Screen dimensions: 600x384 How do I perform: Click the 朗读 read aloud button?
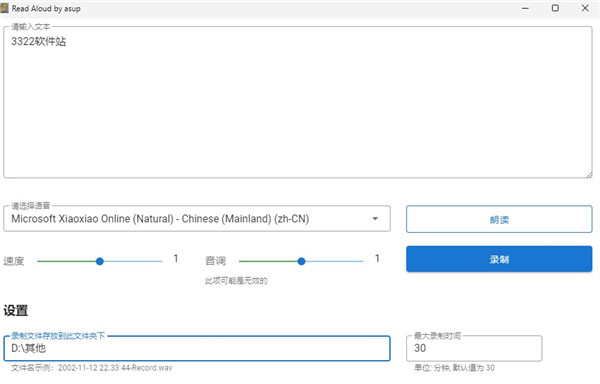(x=499, y=219)
